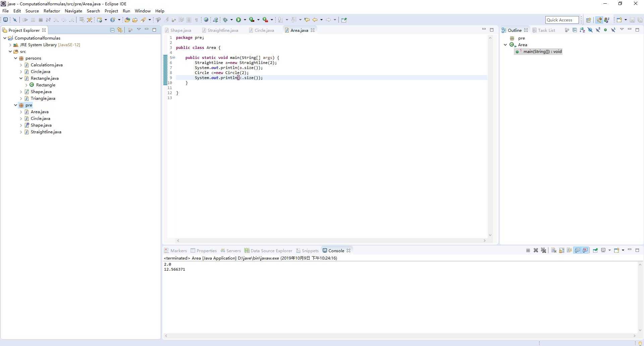Open the Run button dropdown arrow
This screenshot has width=644, height=346.
point(245,20)
